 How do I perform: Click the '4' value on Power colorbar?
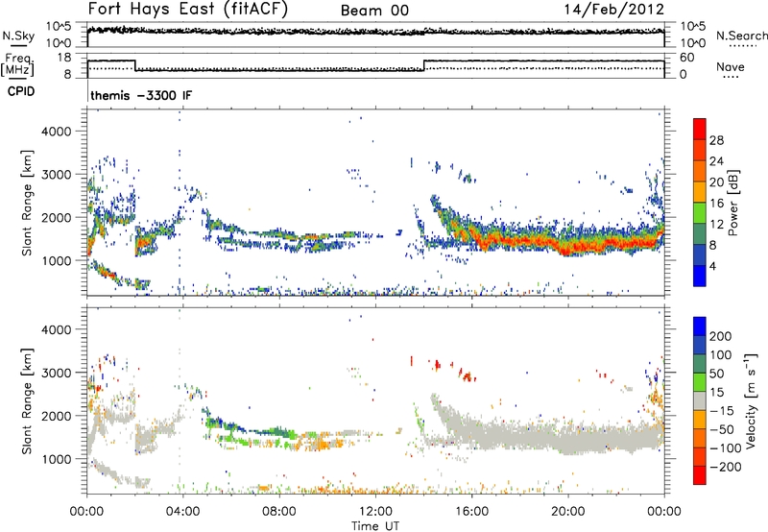point(713,267)
